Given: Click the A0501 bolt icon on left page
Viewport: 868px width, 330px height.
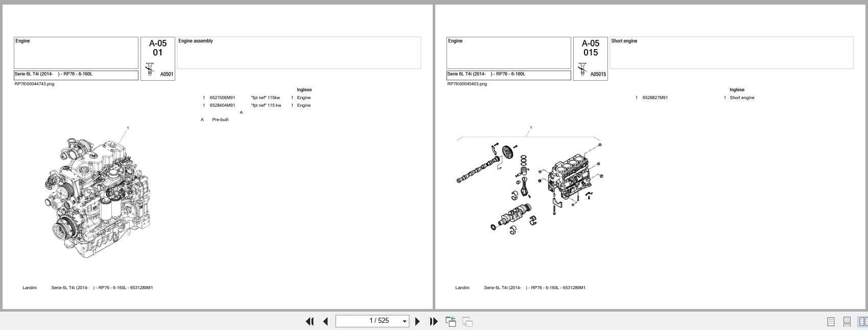Looking at the screenshot, I should pos(150,69).
